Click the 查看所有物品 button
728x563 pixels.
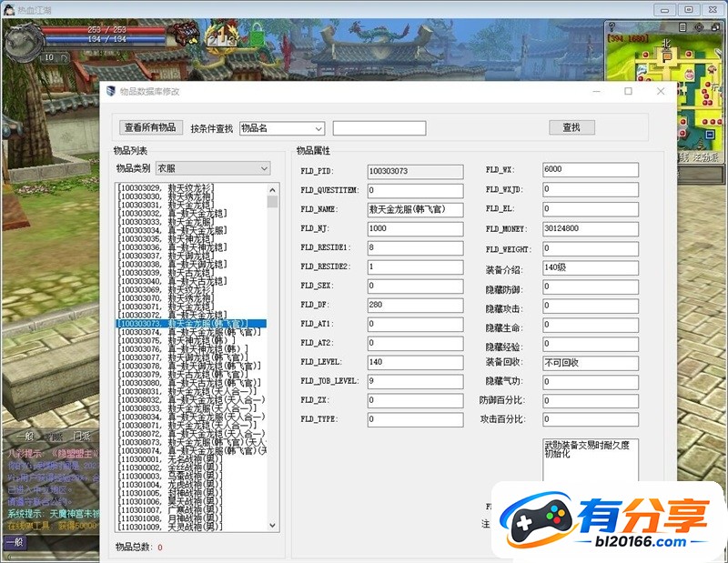click(x=150, y=127)
